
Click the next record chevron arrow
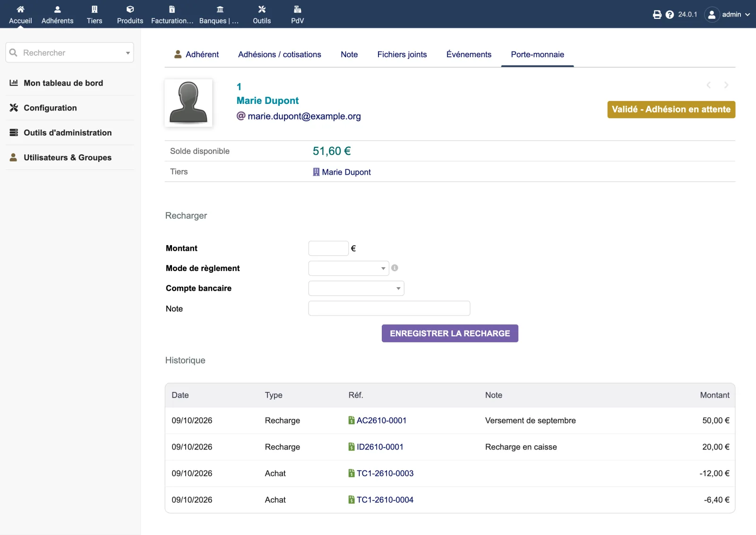(726, 85)
